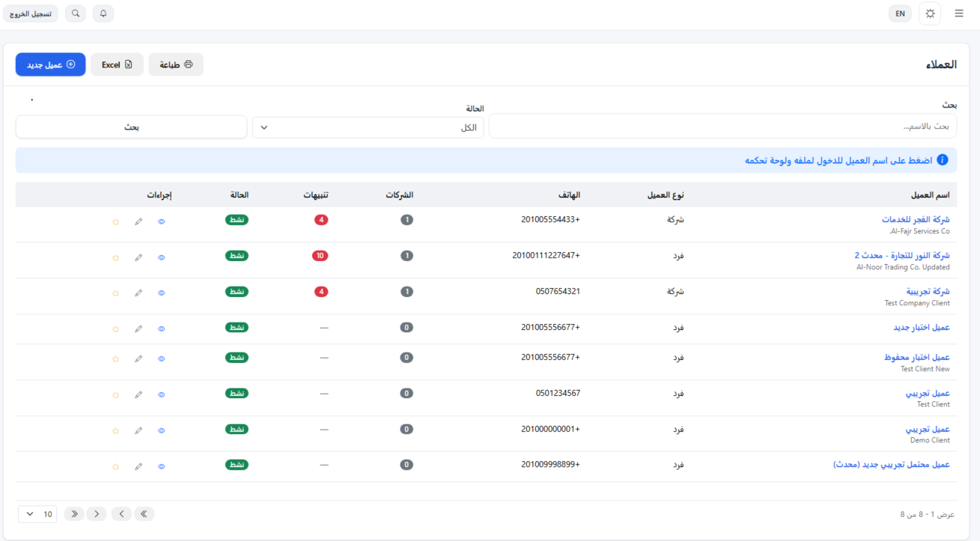View Al-Noor Trading Co. row via eye icon

162,257
